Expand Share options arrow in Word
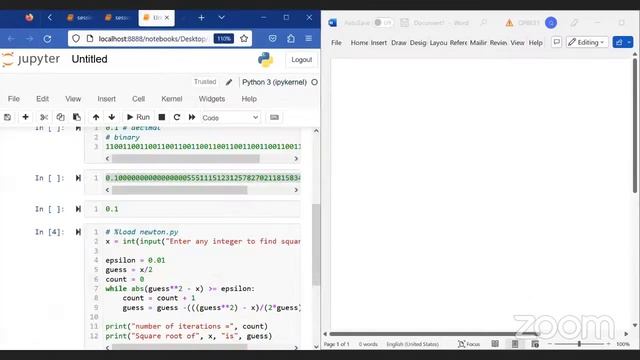The image size is (640, 360). [629, 42]
